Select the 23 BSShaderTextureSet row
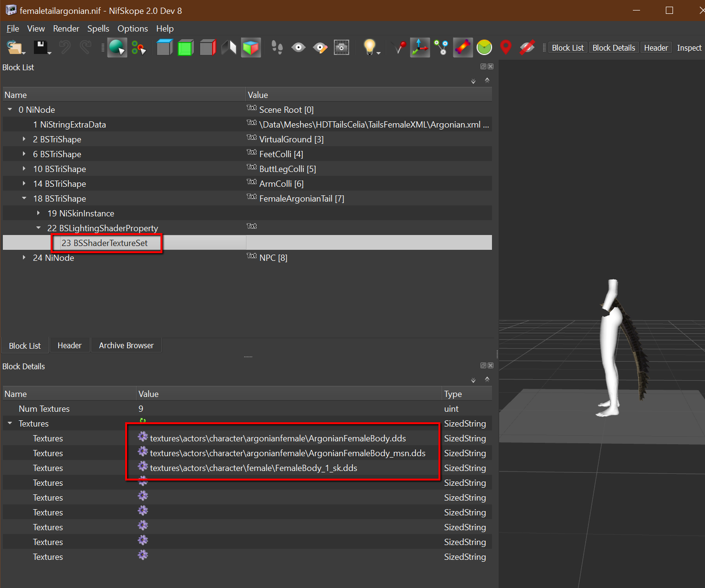The image size is (705, 588). click(247, 243)
